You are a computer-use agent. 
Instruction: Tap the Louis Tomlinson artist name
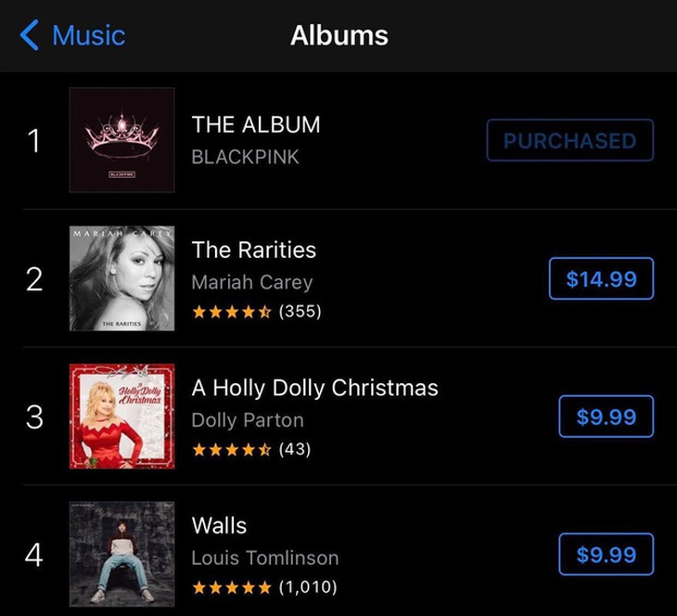click(264, 558)
